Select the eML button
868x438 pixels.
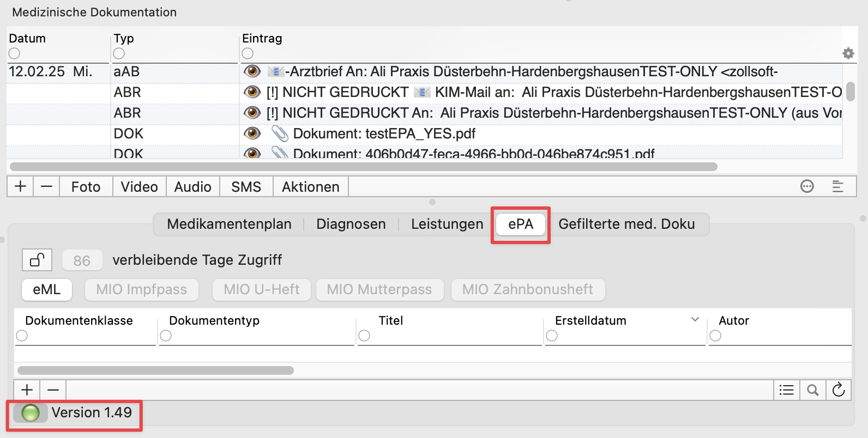click(x=47, y=289)
